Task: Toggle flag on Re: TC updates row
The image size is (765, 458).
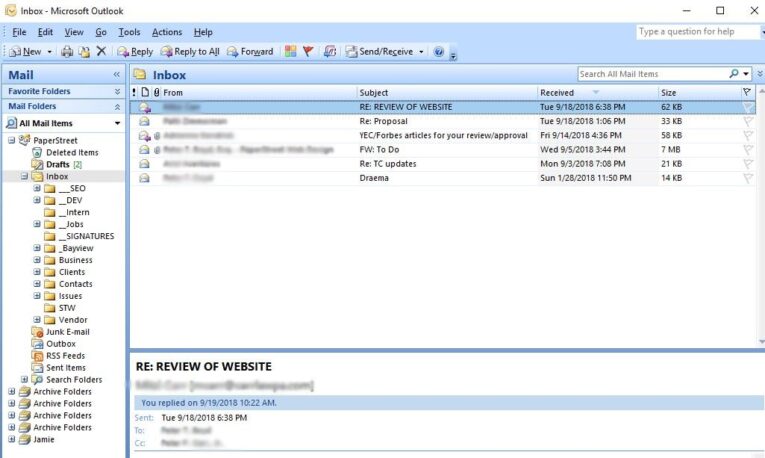Action: pyautogui.click(x=747, y=164)
